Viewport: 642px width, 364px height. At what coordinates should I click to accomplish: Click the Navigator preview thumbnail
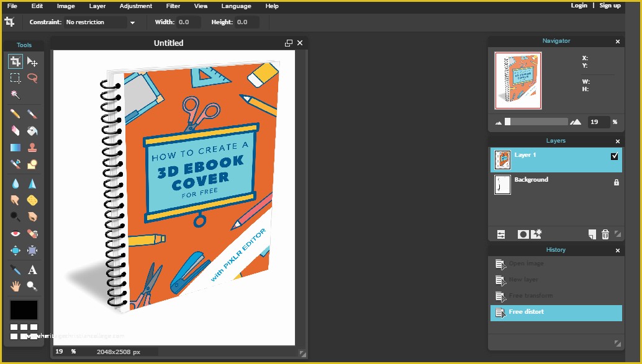pos(518,81)
